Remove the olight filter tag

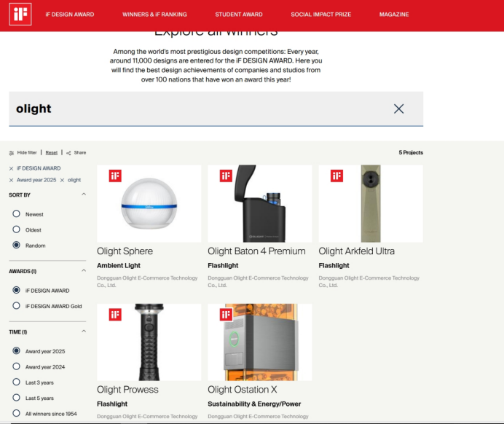pyautogui.click(x=62, y=180)
